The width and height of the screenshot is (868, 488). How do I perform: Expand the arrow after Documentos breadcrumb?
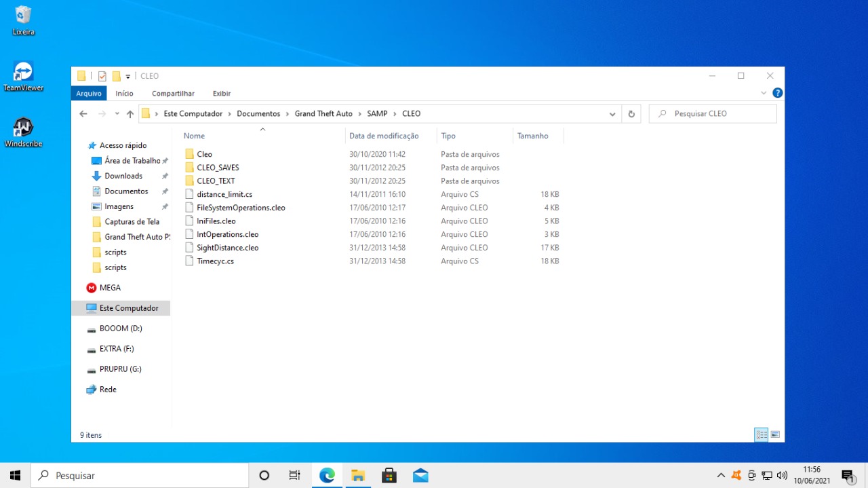[x=288, y=114]
